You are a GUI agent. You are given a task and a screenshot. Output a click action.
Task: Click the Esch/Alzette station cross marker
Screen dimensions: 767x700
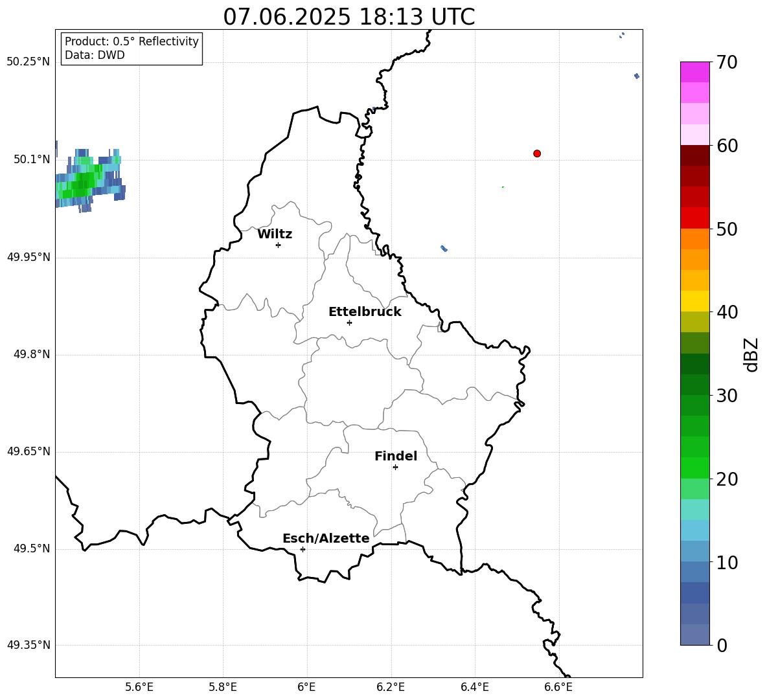coord(303,549)
